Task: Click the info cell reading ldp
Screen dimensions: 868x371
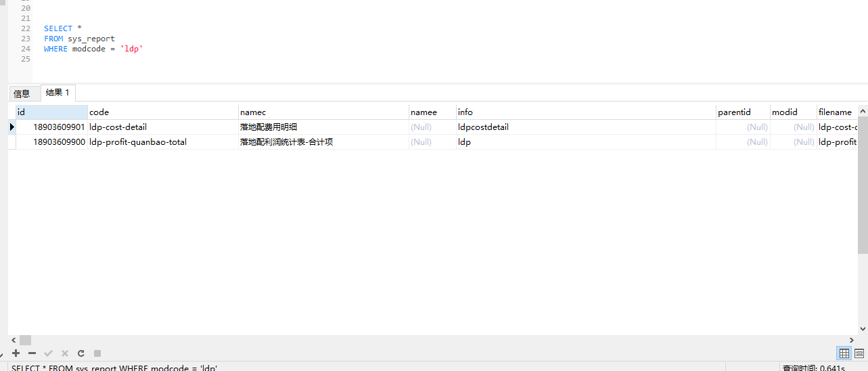Action: [586, 142]
